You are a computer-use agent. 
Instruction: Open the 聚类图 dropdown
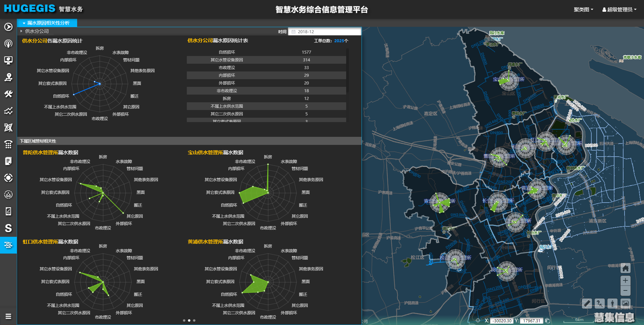click(583, 9)
